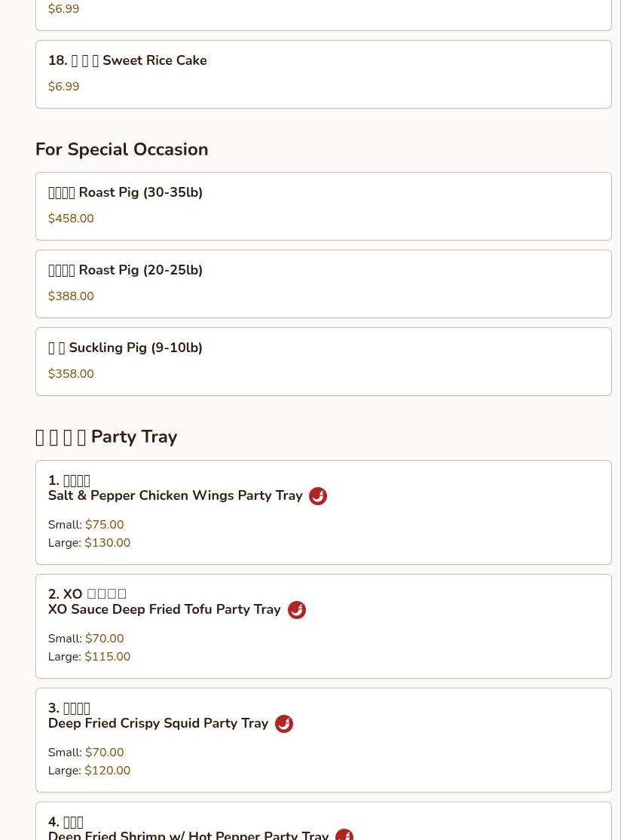636x840 pixels.
Task: Open Deep Fried Shrimp w/ Hot Pepper Tray
Action: click(x=323, y=821)
